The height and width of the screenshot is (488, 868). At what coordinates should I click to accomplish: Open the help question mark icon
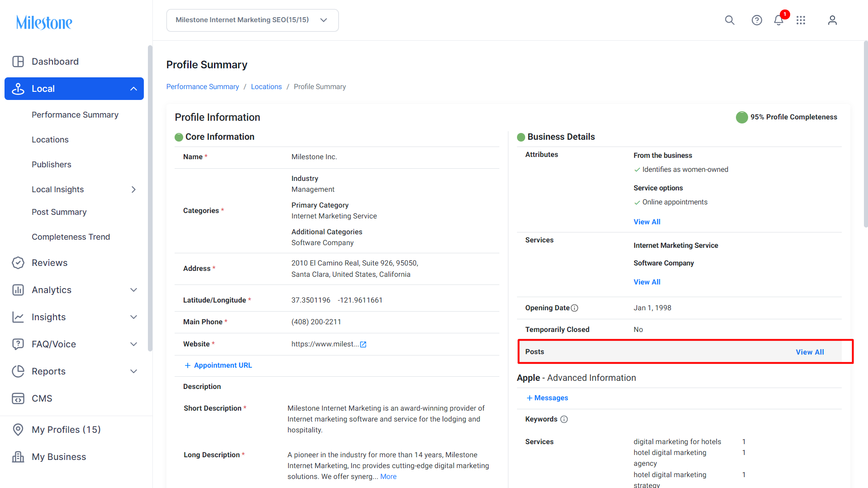(x=757, y=20)
